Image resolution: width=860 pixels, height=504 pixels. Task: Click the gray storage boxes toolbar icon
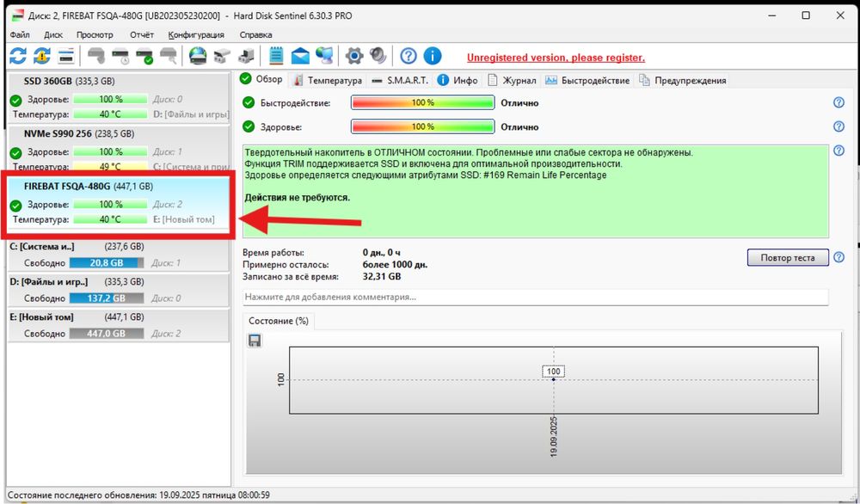click(x=222, y=56)
